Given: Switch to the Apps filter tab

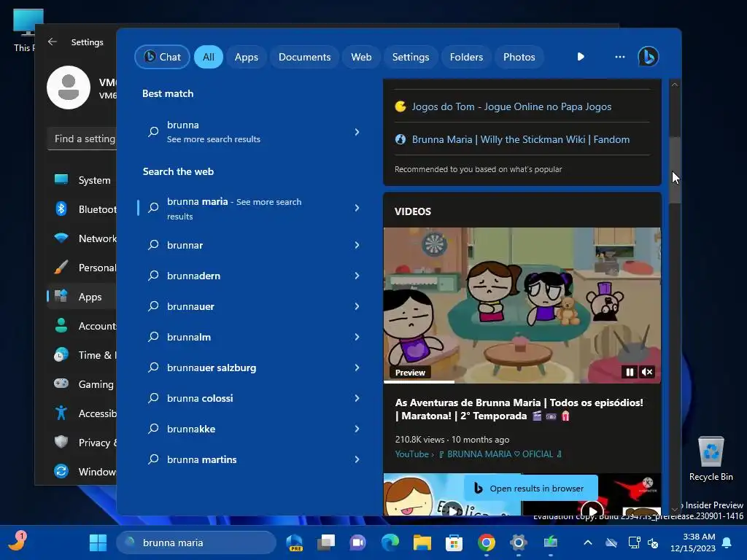Looking at the screenshot, I should click(247, 57).
